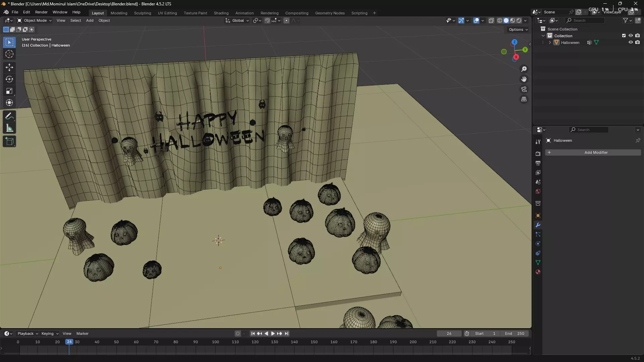Switch to Rendered viewport shading
Screen dimensions: 644x362
(519, 20)
